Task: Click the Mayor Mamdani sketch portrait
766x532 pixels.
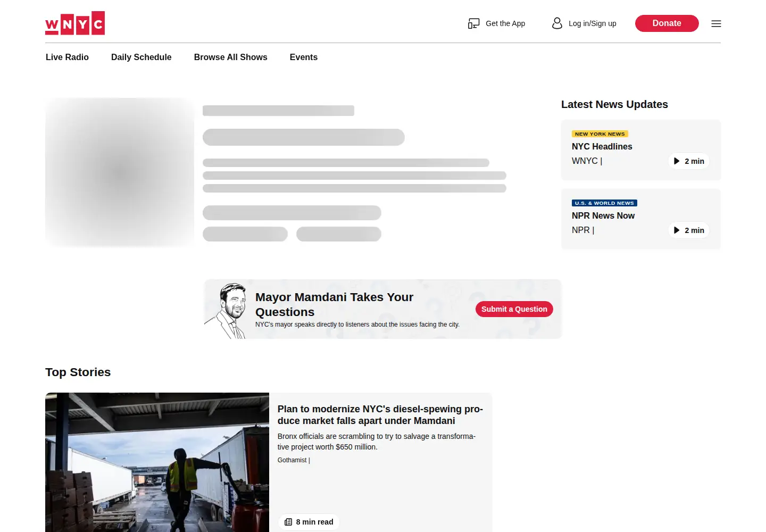Action: click(x=226, y=311)
